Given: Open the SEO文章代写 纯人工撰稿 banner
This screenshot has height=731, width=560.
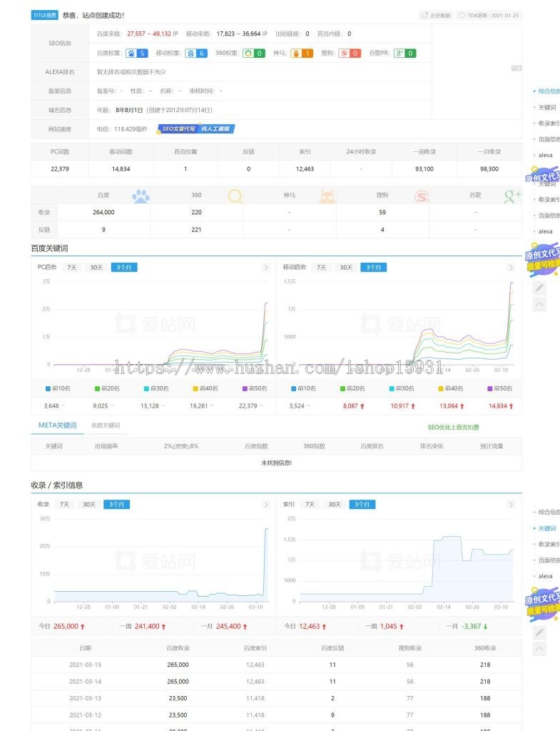Looking at the screenshot, I should [195, 128].
